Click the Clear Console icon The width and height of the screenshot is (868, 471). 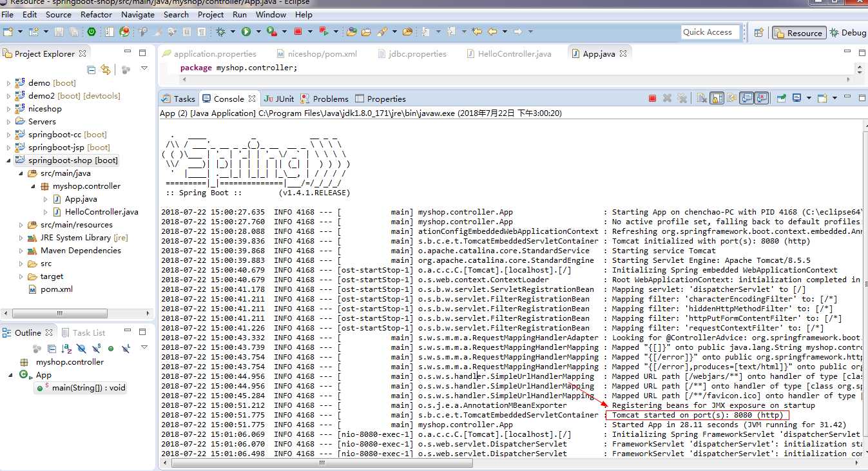[x=702, y=98]
